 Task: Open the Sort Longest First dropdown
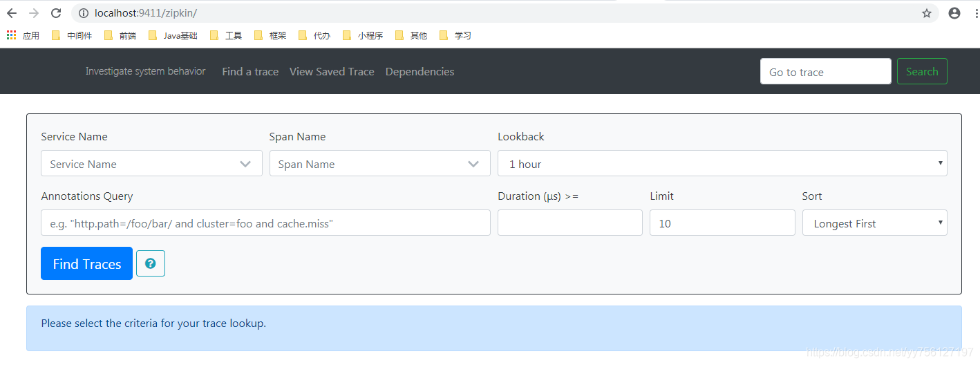[875, 223]
